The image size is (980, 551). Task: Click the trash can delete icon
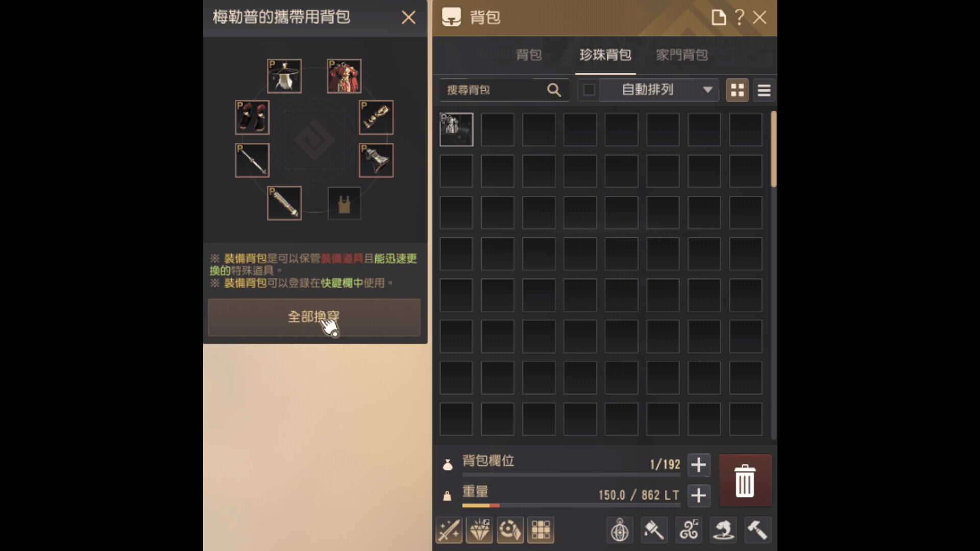pyautogui.click(x=745, y=480)
